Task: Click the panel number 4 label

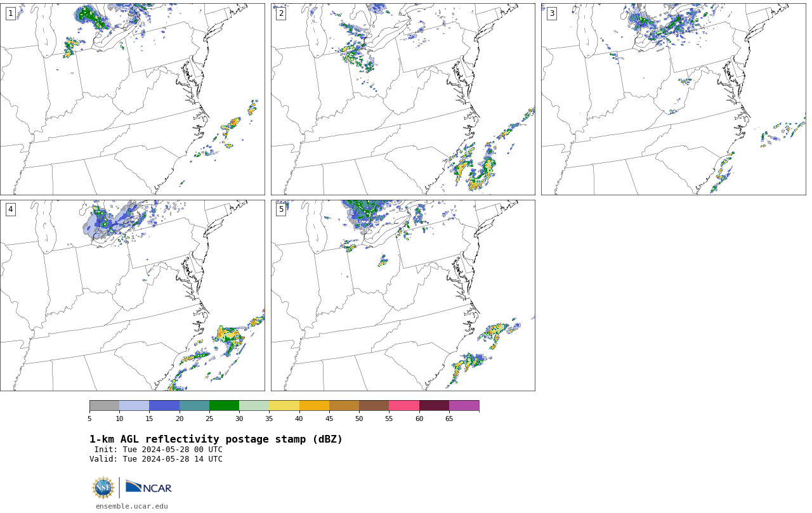Action: click(x=11, y=209)
